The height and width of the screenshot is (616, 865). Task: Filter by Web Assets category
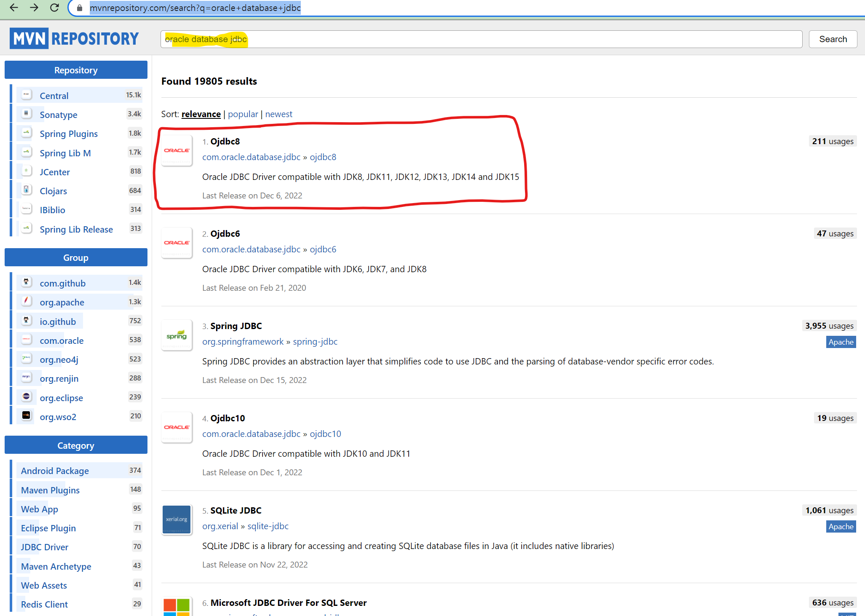click(x=44, y=585)
